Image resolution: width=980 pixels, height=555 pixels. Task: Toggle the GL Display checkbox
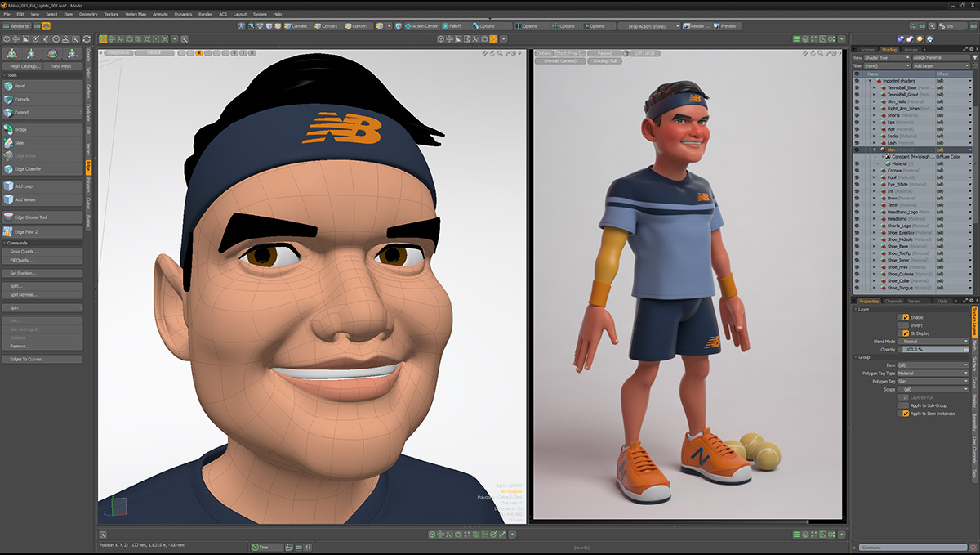coord(905,333)
